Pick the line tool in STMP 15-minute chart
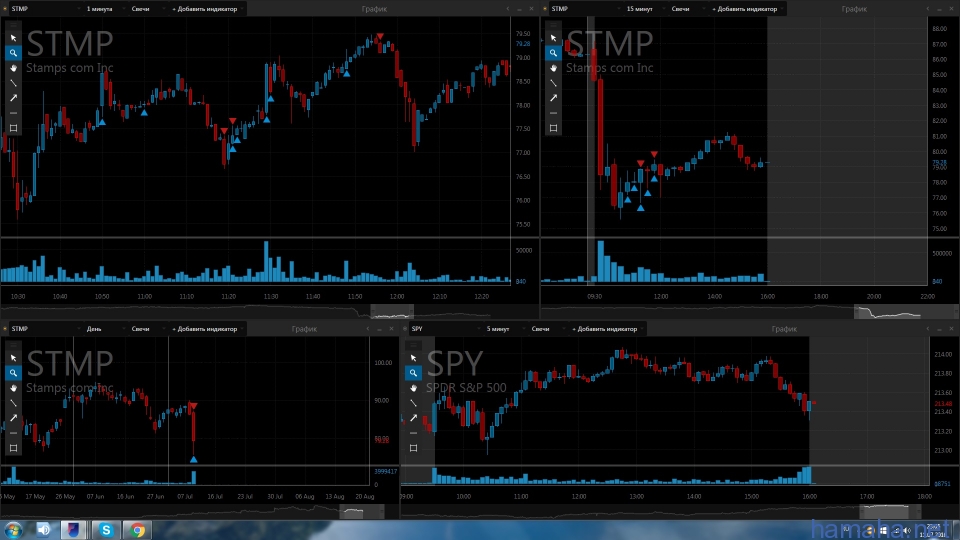960x540 pixels. tap(553, 83)
